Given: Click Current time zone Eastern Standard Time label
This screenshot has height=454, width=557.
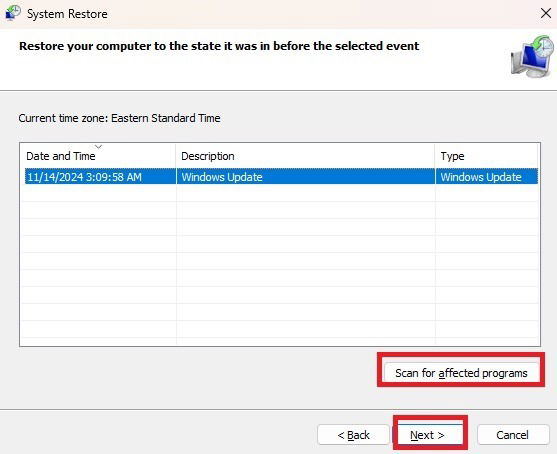Looking at the screenshot, I should tap(119, 118).
